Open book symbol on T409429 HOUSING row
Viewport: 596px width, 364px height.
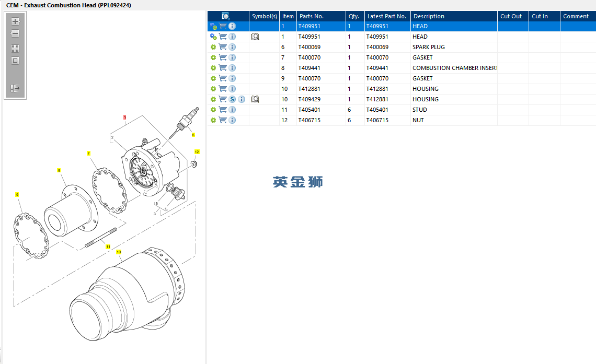pyautogui.click(x=255, y=99)
